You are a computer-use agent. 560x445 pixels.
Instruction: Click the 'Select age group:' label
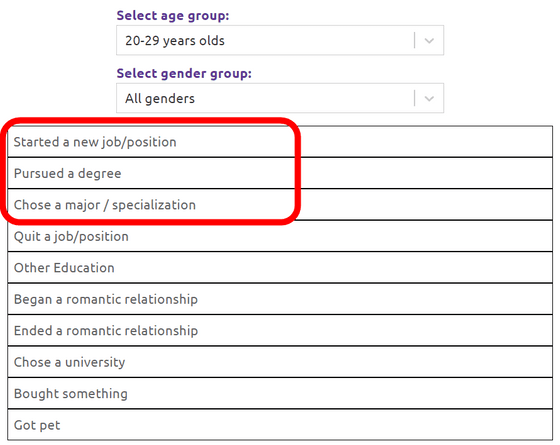[x=173, y=16]
